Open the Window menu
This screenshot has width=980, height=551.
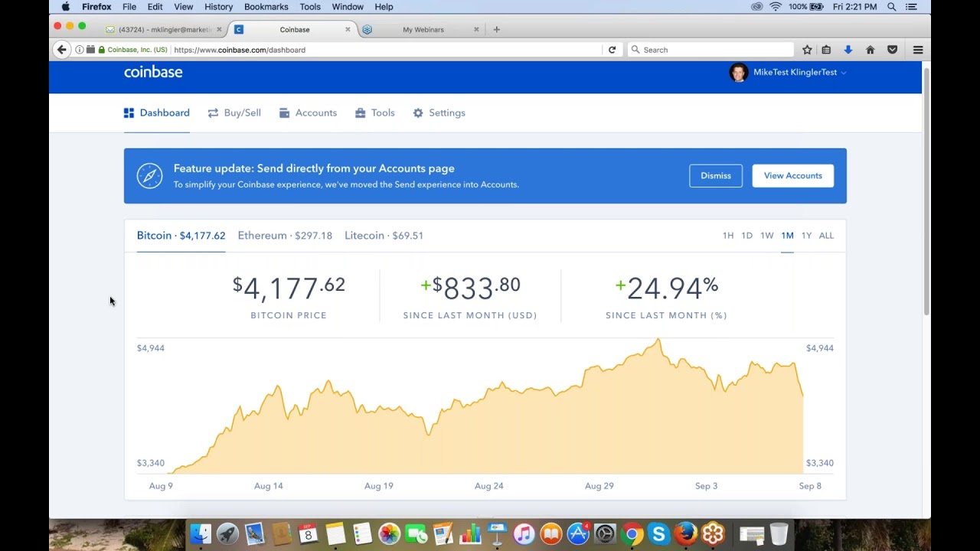point(348,7)
